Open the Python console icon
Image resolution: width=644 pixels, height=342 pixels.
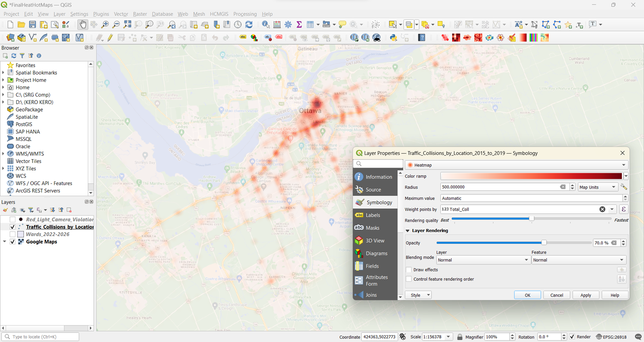tap(393, 38)
